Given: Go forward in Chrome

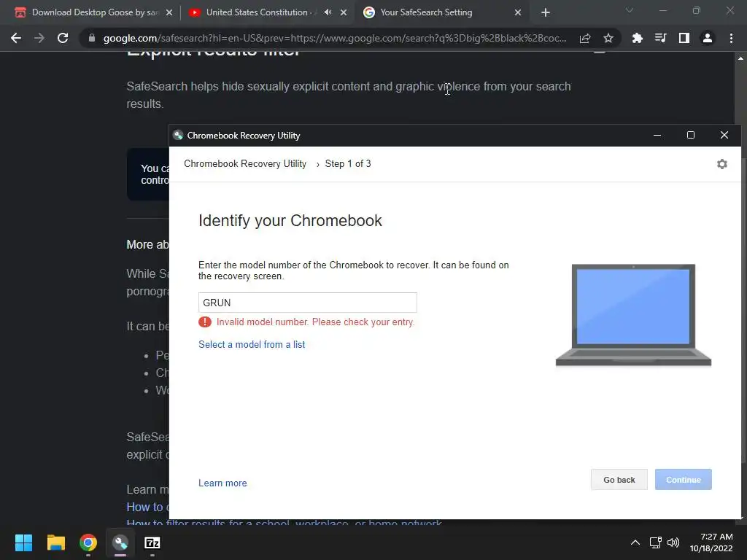Looking at the screenshot, I should tap(39, 38).
